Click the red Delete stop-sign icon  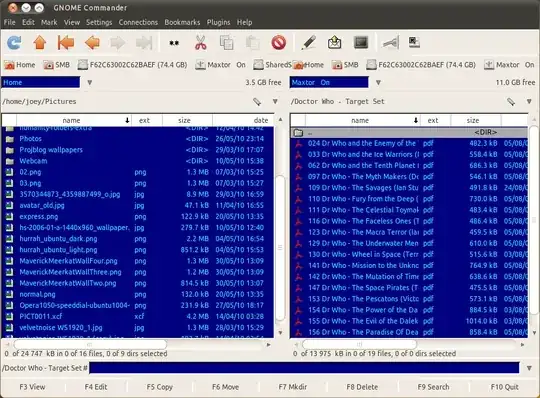pyautogui.click(x=278, y=43)
